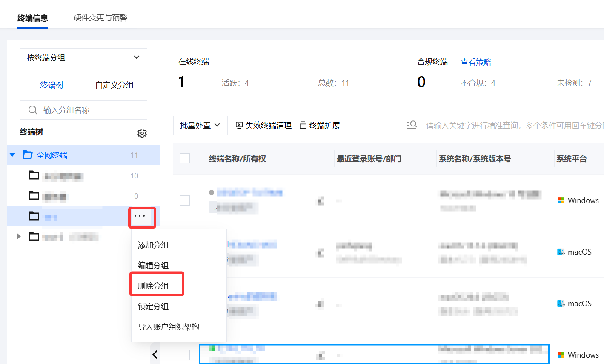
Task: Collapse the 全网终端 tree node
Action: (12, 155)
